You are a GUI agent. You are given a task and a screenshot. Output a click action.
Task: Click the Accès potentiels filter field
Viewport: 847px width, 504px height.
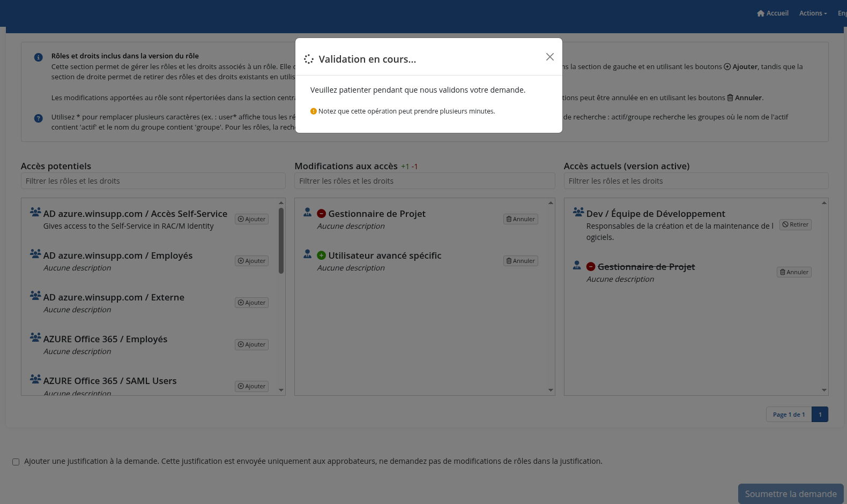click(x=153, y=181)
